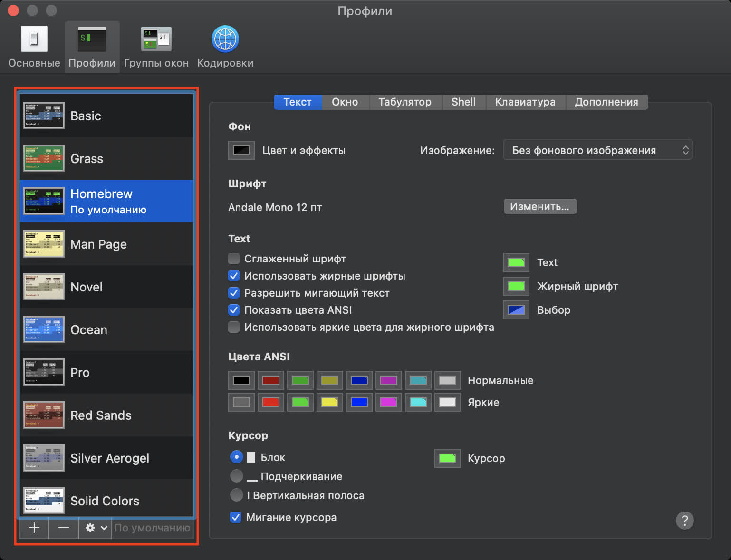Pick the normal magenta ANSI color

tap(389, 380)
